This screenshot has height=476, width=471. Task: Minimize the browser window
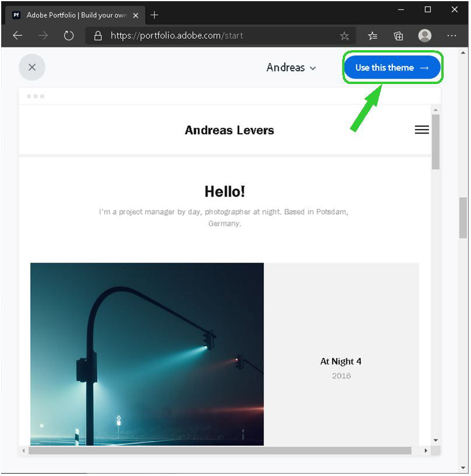tap(401, 10)
